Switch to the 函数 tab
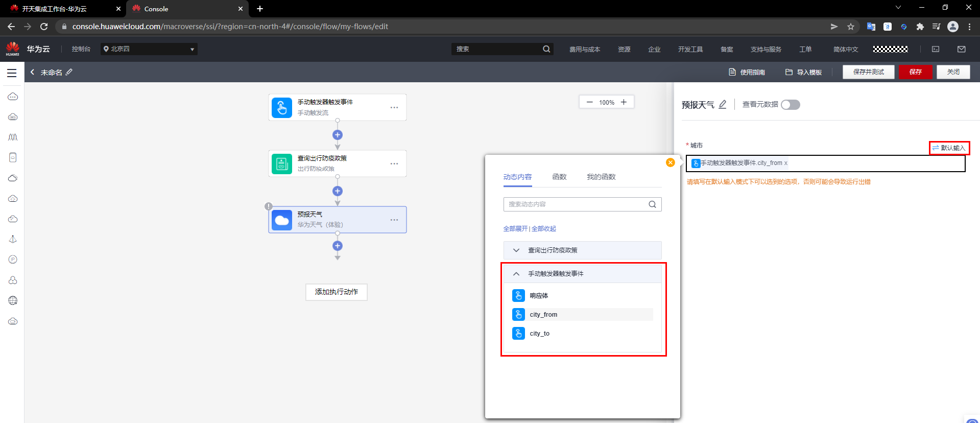 pos(559,177)
